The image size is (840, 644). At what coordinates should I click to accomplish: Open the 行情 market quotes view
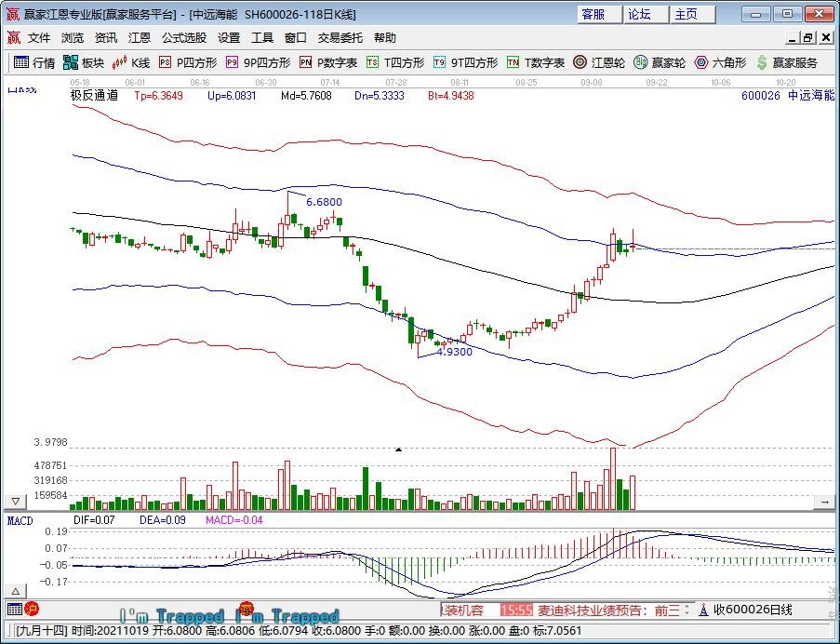click(x=34, y=62)
